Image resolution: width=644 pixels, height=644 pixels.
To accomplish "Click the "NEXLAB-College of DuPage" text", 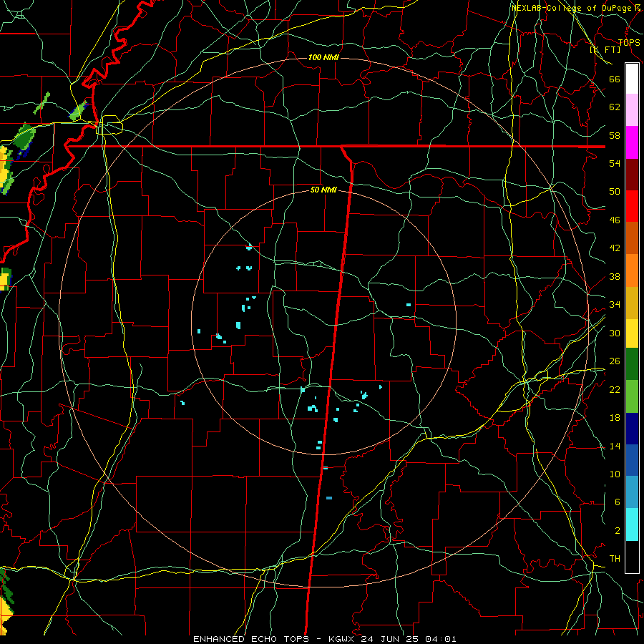I will coord(572,8).
